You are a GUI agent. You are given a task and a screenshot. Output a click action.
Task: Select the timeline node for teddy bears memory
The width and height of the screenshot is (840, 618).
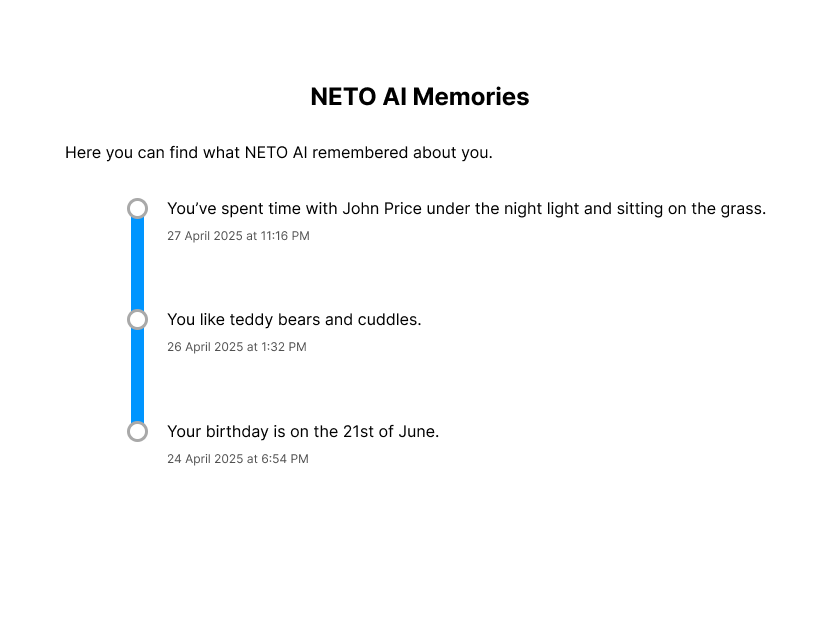point(138,319)
